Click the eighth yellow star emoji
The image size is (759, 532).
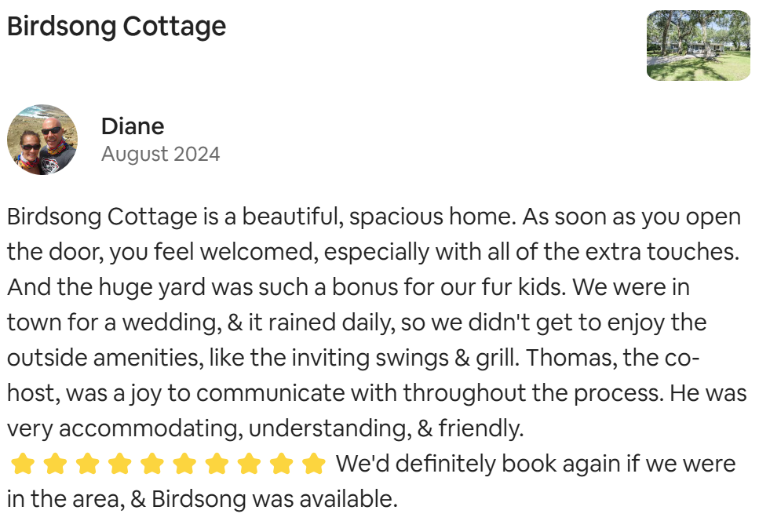[250, 464]
